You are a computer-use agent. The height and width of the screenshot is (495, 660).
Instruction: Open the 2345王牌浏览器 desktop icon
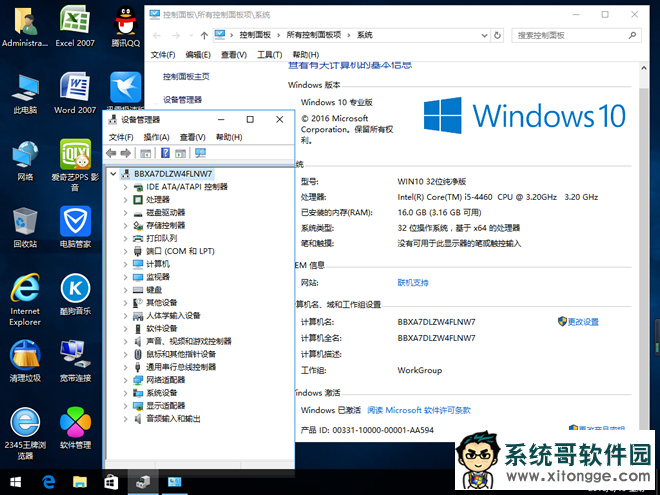[x=25, y=434]
